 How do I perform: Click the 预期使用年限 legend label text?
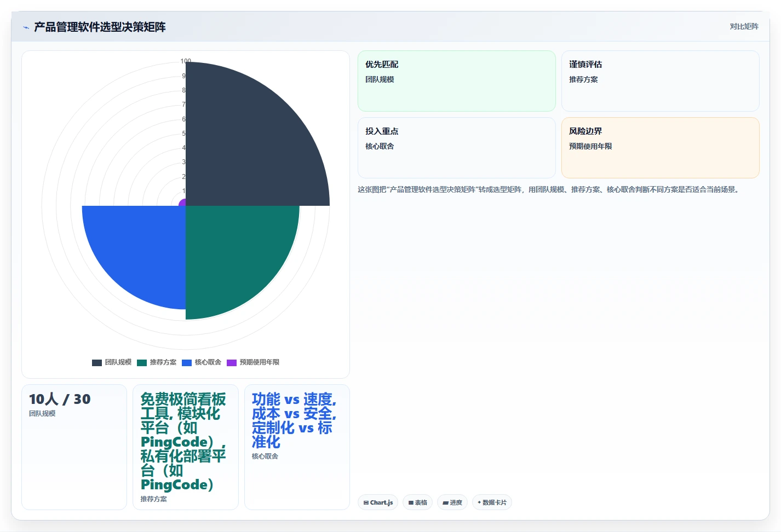click(x=260, y=362)
